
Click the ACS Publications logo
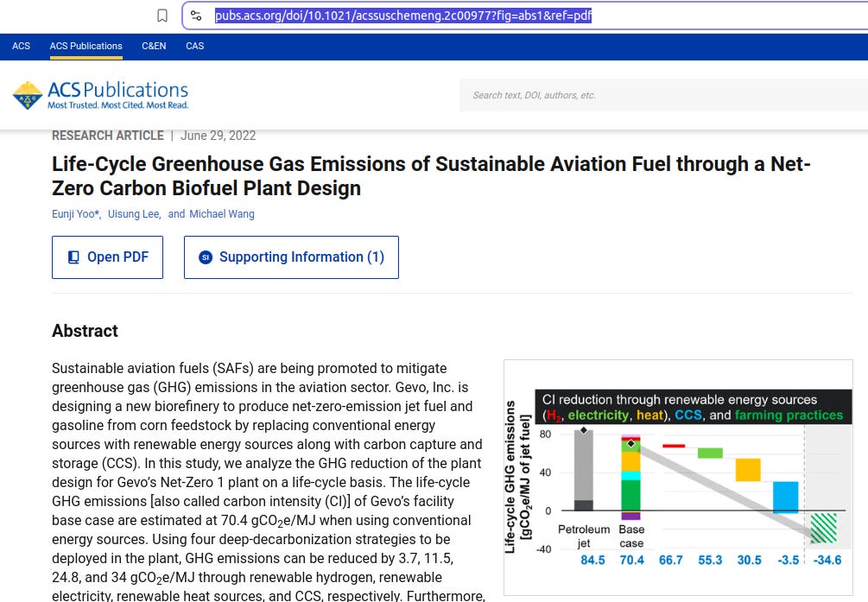[100, 95]
